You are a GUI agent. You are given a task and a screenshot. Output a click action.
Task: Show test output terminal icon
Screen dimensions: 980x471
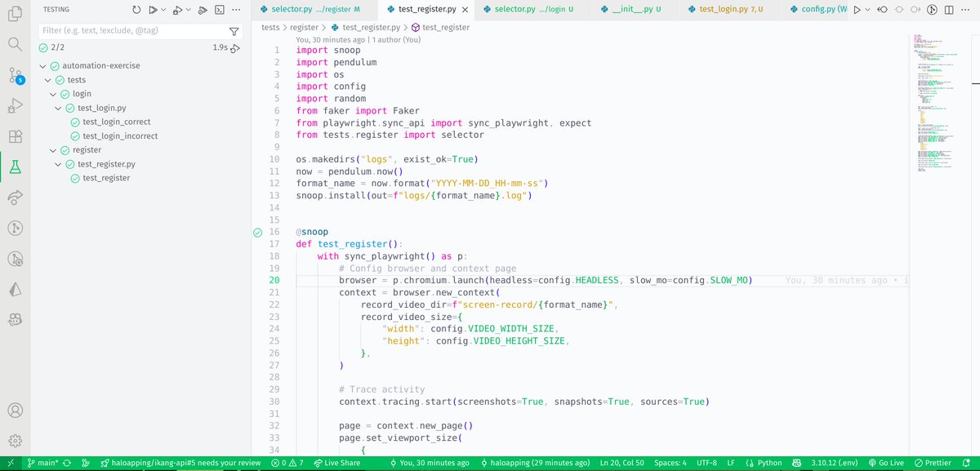click(x=220, y=10)
